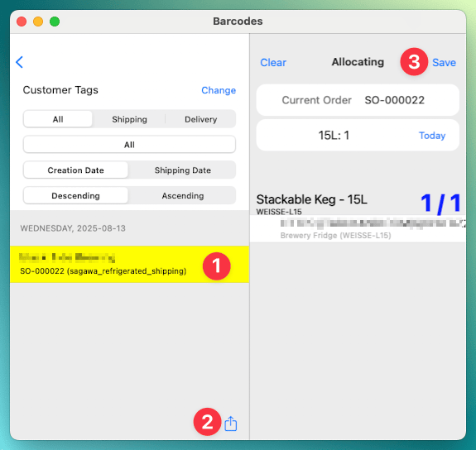Open the All tags selector bar
The width and height of the screenshot is (476, 450).
(129, 145)
